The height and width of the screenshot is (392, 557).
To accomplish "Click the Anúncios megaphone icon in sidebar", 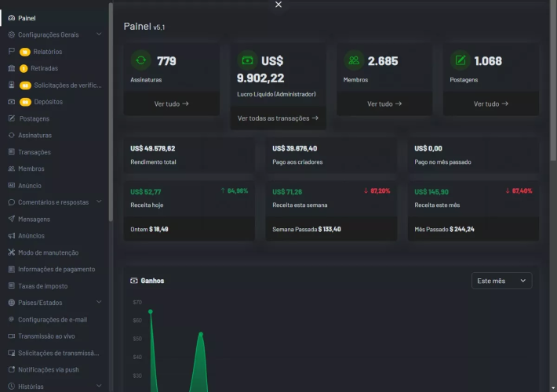I will click(11, 236).
